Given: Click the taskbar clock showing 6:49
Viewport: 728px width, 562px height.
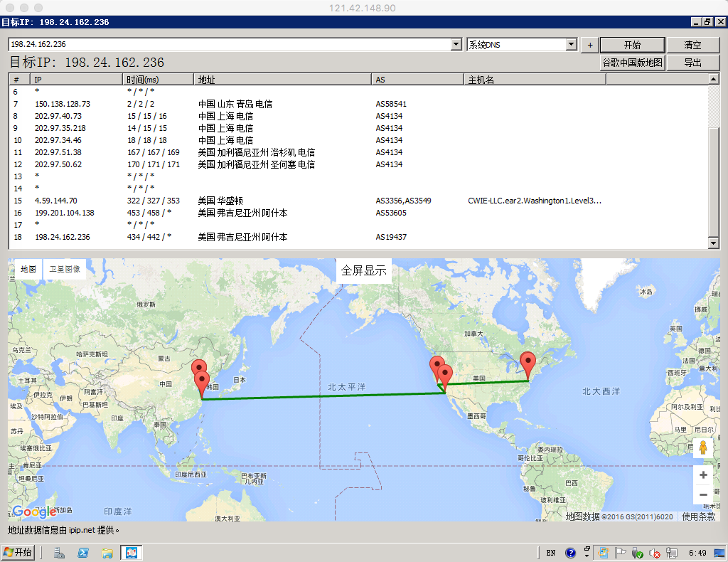Looking at the screenshot, I should pos(697,553).
